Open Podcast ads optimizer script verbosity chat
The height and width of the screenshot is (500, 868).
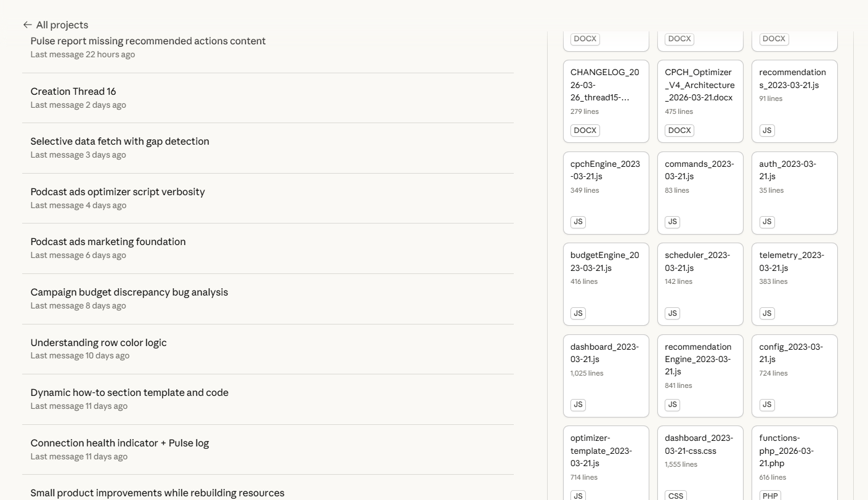118,192
